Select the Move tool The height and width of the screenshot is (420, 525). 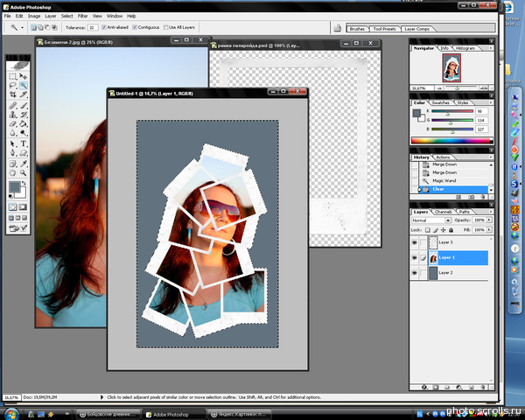[23, 76]
